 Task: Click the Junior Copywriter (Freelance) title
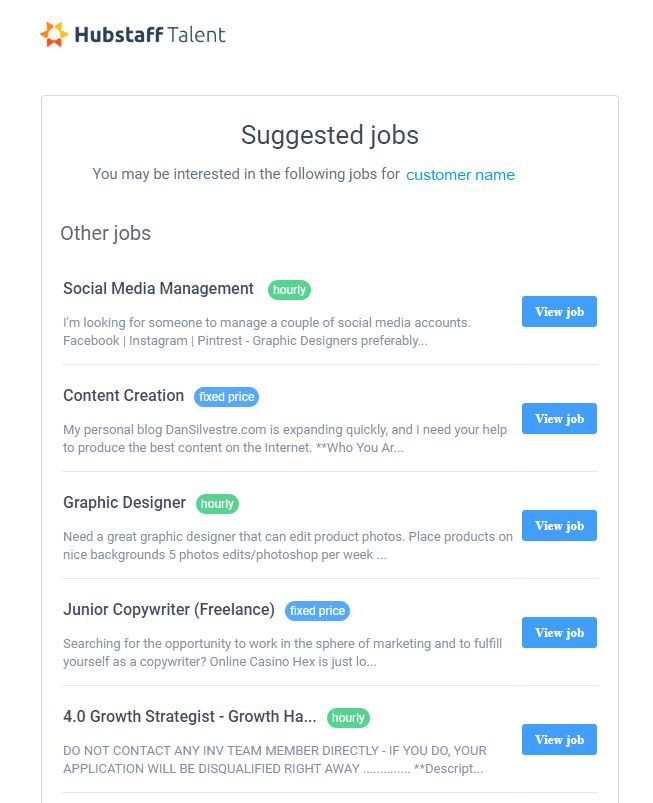click(169, 610)
